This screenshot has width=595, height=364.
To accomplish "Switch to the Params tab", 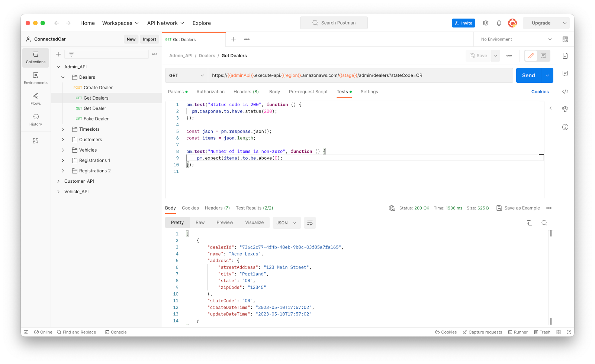I will (178, 92).
